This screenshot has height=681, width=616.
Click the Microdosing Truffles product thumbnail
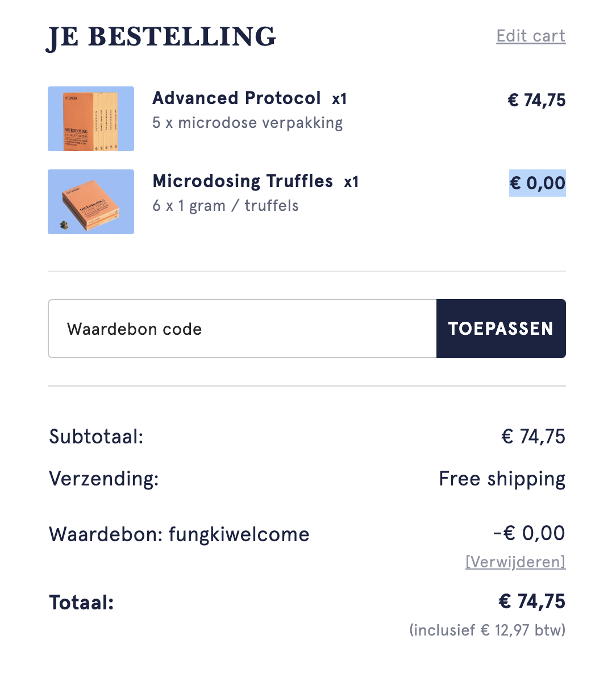91,202
